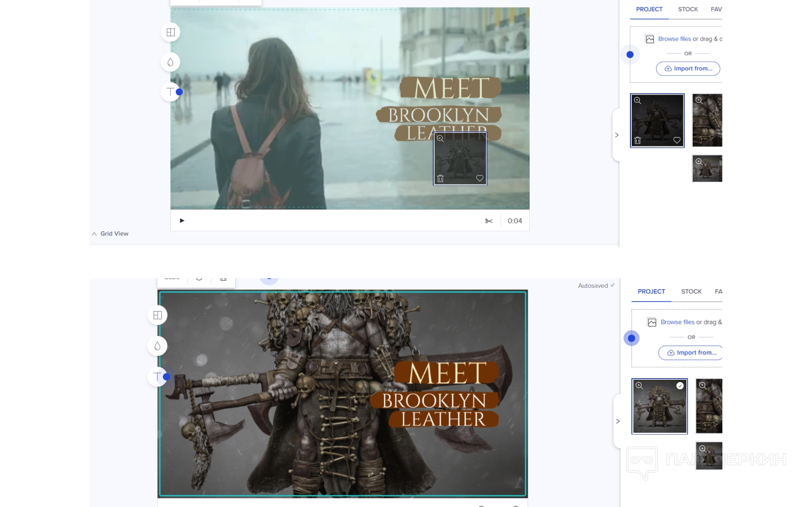The width and height of the screenshot is (812, 507).
Task: Expand the Grid View panel
Action: 110,234
